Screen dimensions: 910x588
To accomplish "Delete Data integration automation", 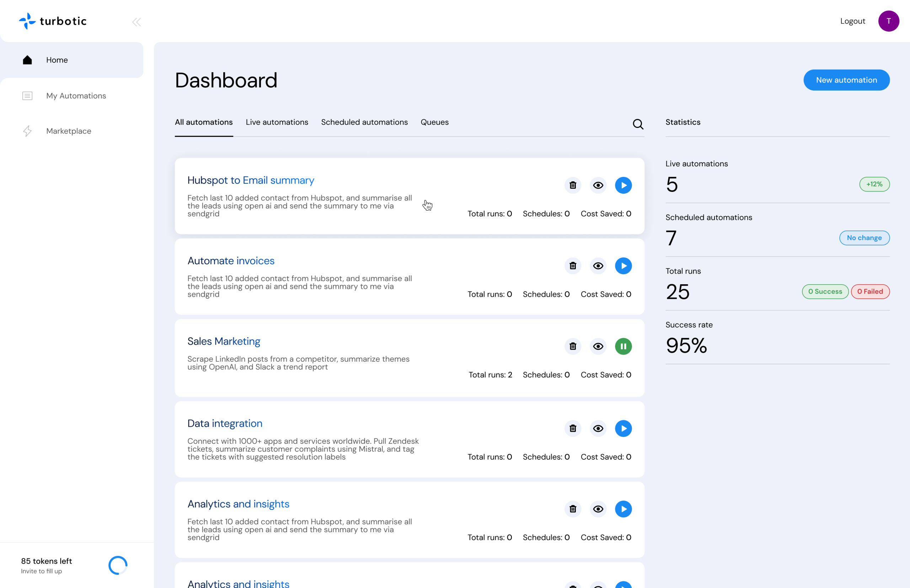I will click(572, 428).
